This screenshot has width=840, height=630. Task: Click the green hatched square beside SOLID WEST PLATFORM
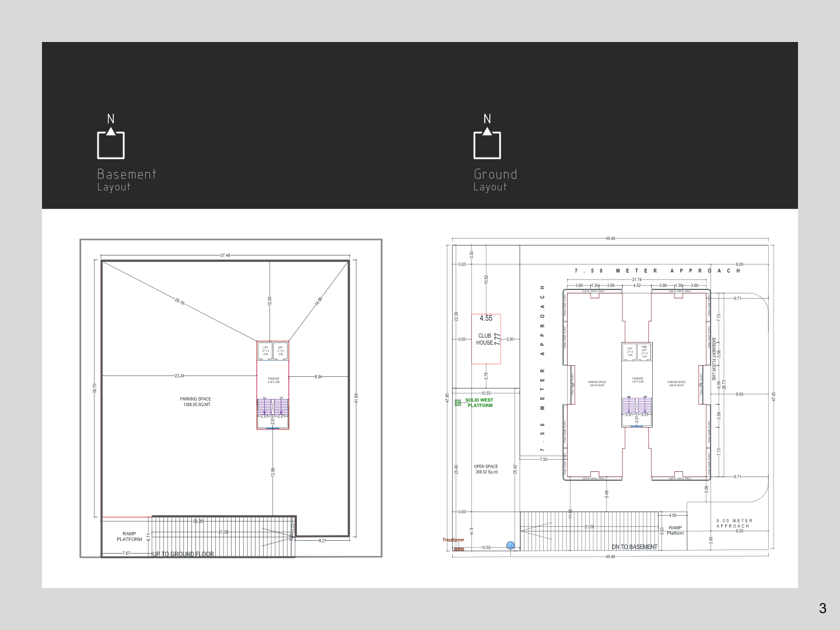(458, 402)
